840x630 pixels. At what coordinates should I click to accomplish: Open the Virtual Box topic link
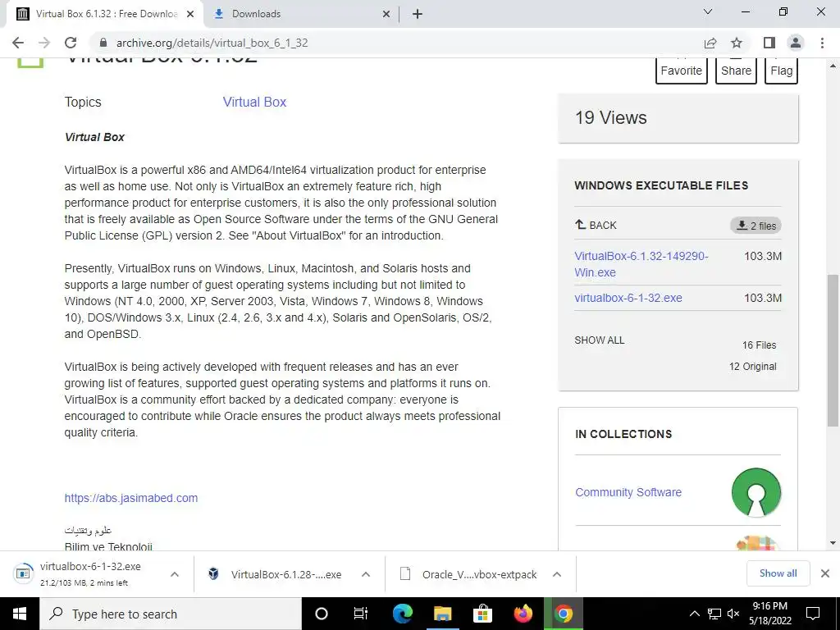pos(254,102)
